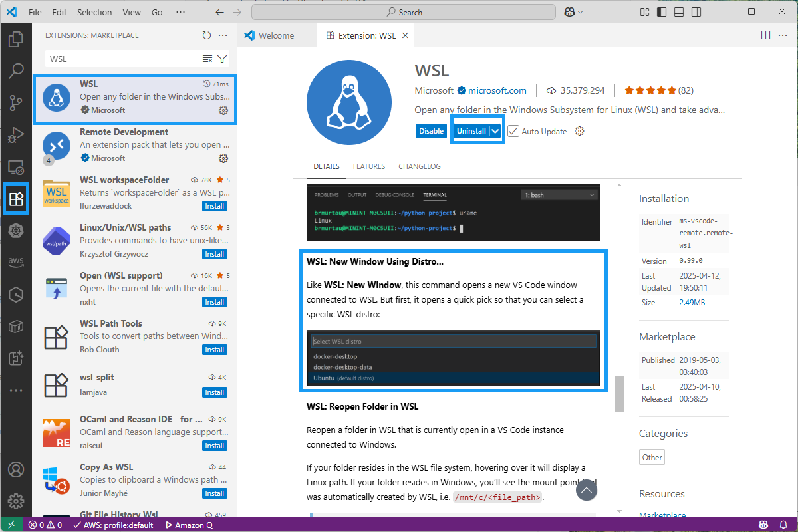Click the 2.49MB size link

[692, 303]
